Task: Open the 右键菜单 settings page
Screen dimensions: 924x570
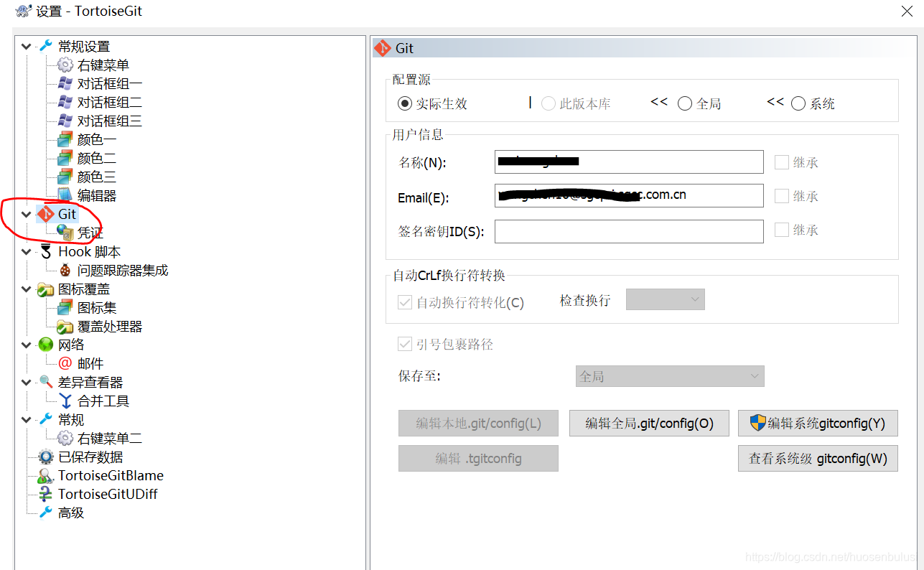Action: click(103, 65)
